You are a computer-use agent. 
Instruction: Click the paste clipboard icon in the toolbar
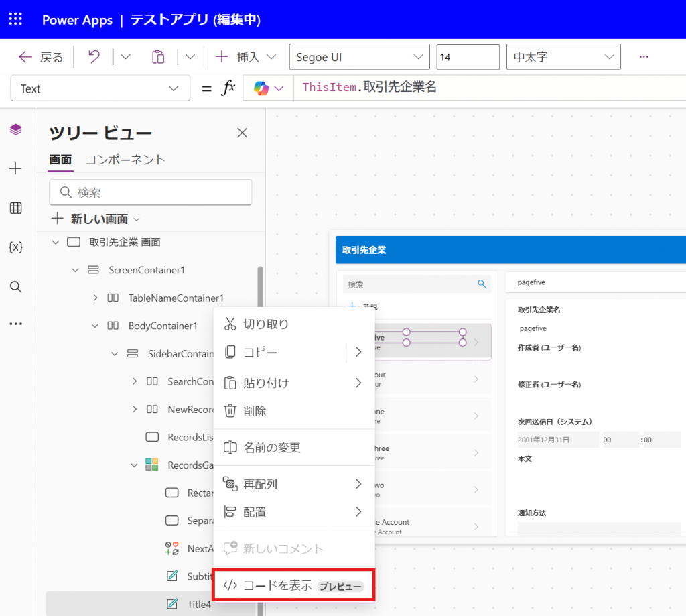[x=158, y=57]
